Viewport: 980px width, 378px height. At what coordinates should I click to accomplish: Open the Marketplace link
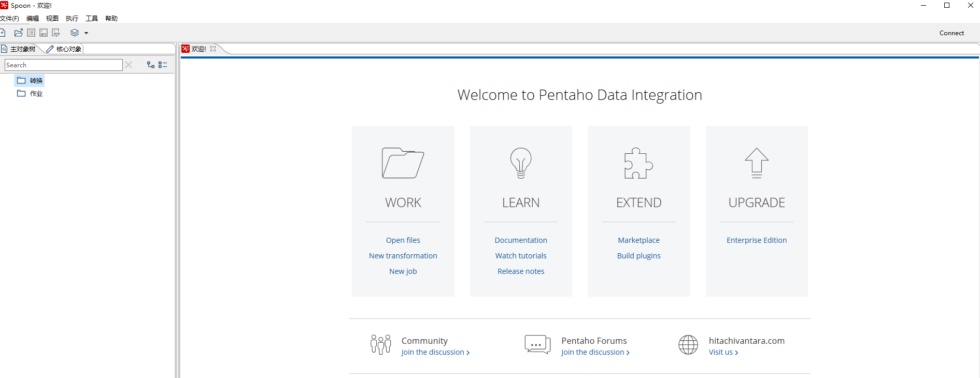(x=638, y=240)
